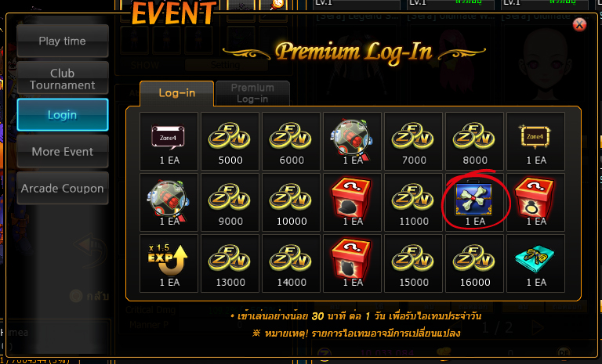Close the Event window
Viewport: 602px width, 364px height.
point(579,25)
